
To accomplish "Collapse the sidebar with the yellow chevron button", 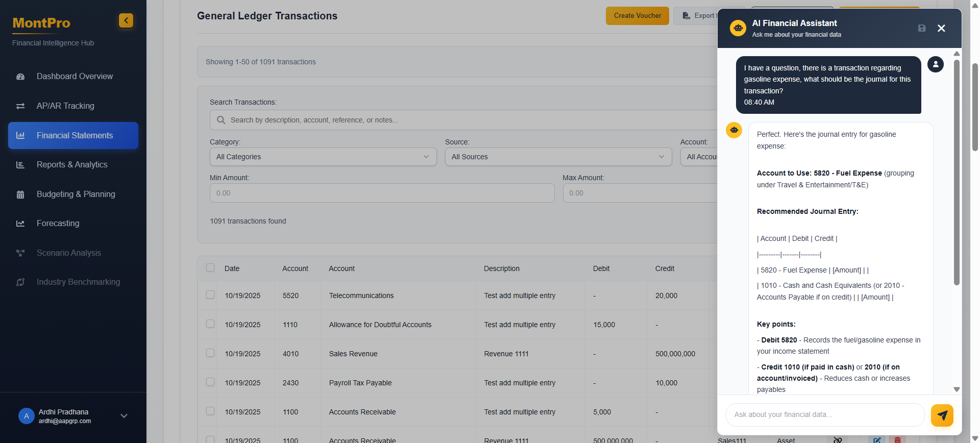I will [126, 20].
